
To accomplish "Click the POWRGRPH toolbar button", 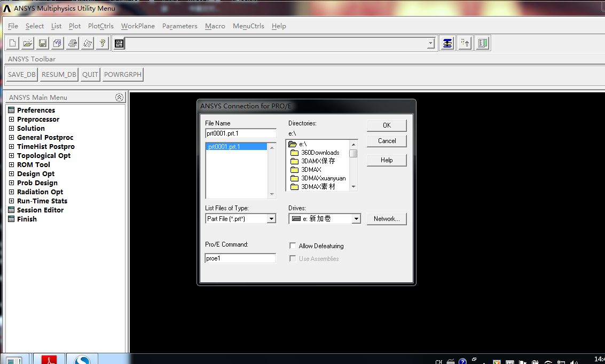I will coord(123,74).
